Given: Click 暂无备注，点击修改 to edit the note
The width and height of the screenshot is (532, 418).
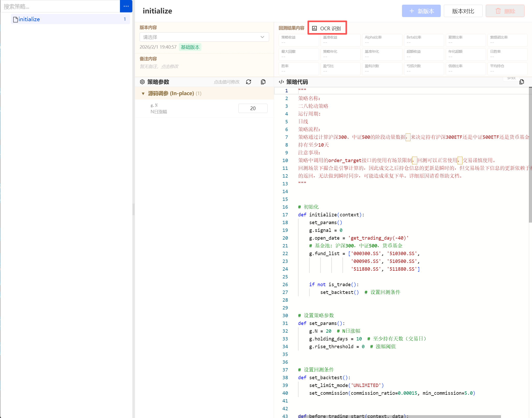Looking at the screenshot, I should (159, 66).
